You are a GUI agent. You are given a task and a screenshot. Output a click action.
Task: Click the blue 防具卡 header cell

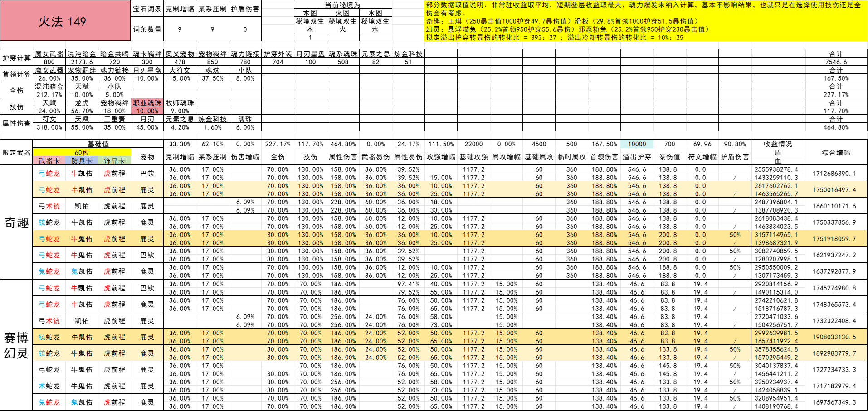pos(82,160)
